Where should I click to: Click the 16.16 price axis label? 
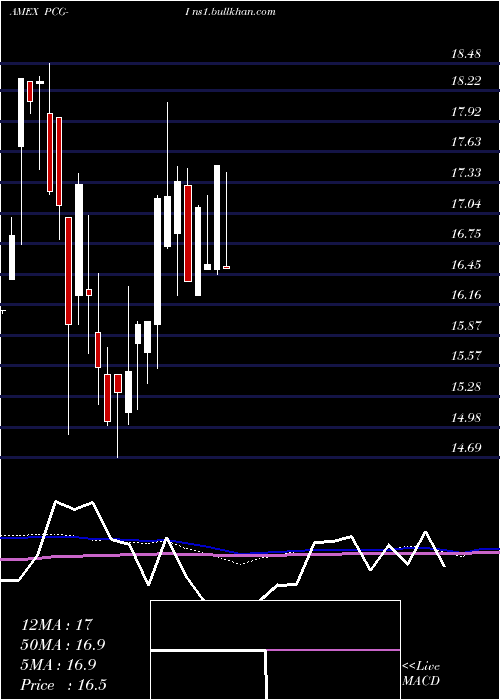click(466, 295)
